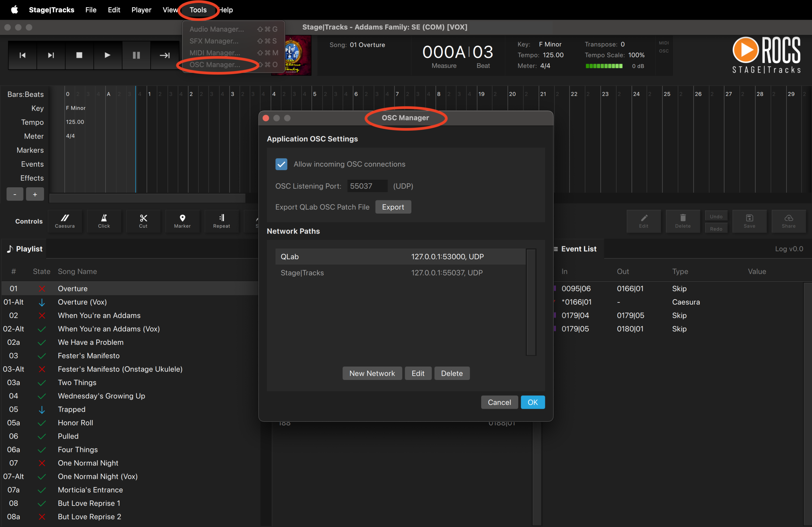Screen dimensions: 812x527
Task: Click the green volume level meter
Action: point(604,66)
